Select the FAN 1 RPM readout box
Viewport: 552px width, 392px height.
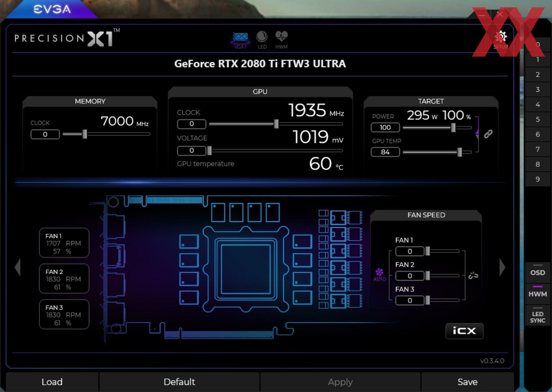click(64, 243)
